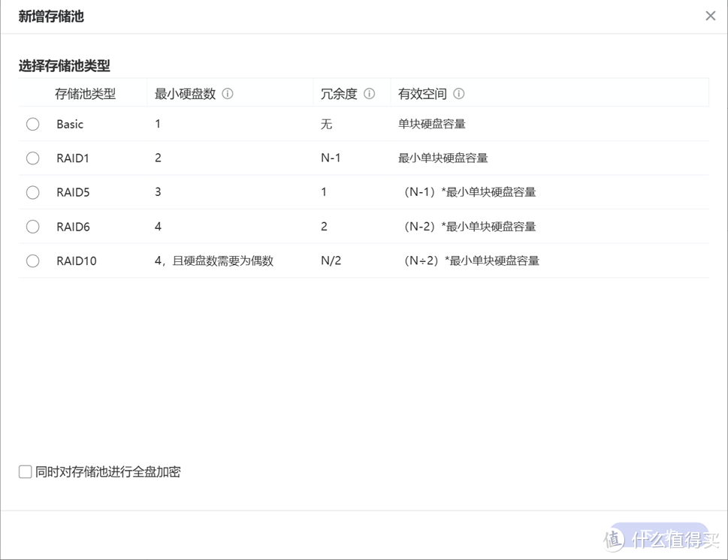Select the RAID1 radio button

tap(32, 158)
